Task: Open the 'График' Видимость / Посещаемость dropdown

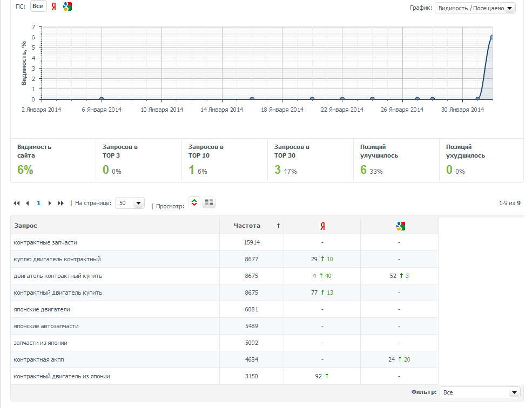Action: tap(475, 8)
